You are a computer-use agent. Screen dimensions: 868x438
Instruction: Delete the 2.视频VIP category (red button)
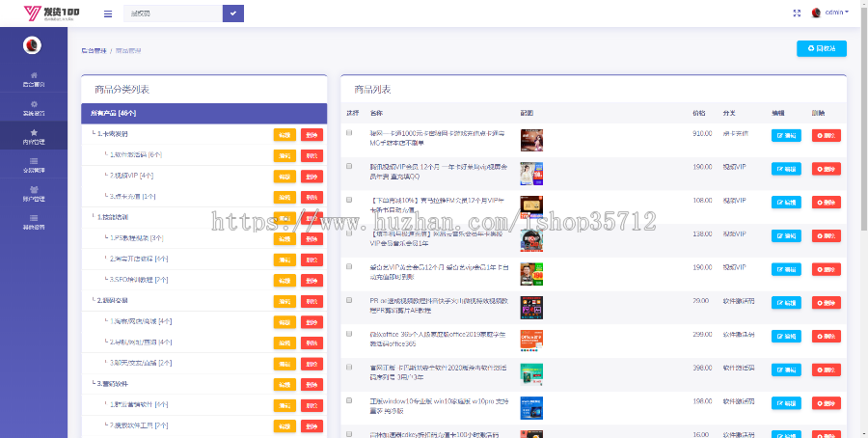click(x=312, y=177)
